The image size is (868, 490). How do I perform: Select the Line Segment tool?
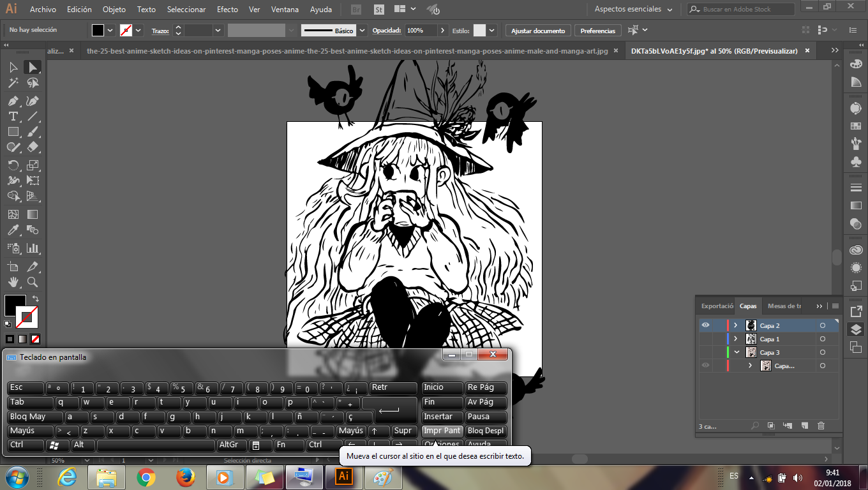click(x=33, y=116)
